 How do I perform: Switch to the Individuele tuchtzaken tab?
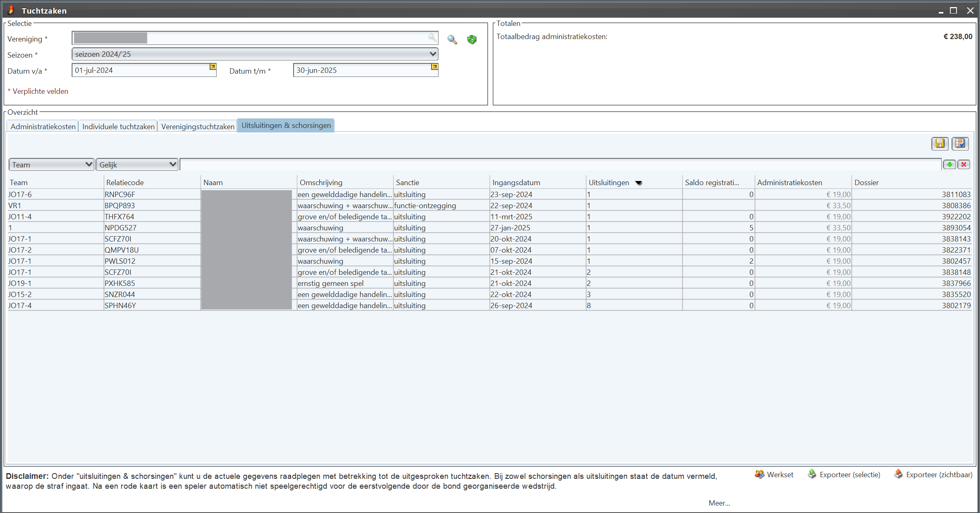click(x=118, y=126)
